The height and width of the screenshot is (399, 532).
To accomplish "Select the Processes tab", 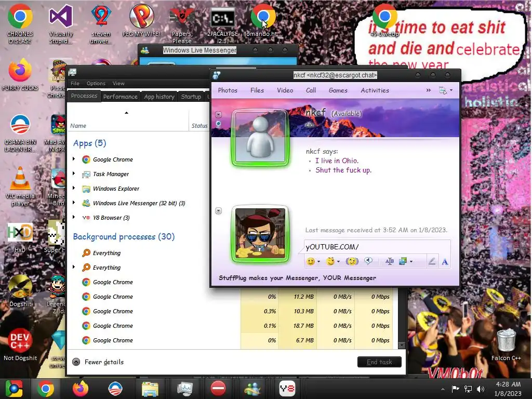I will tap(84, 96).
